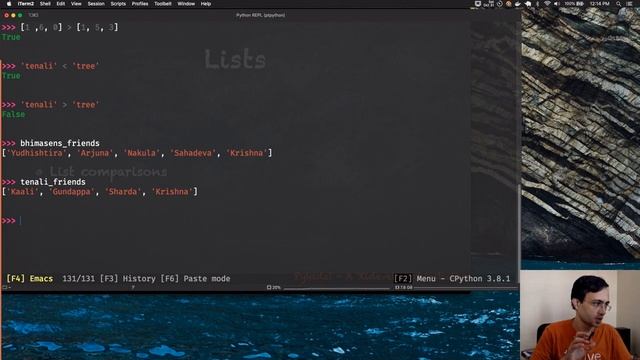Open the Window menu
The image size is (640, 360).
coord(186,4)
